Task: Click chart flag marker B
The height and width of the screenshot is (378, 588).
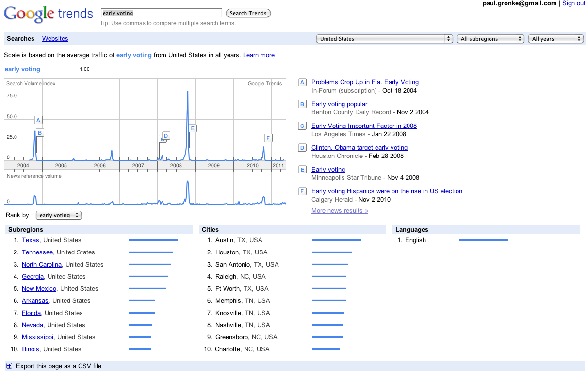Action: click(40, 132)
